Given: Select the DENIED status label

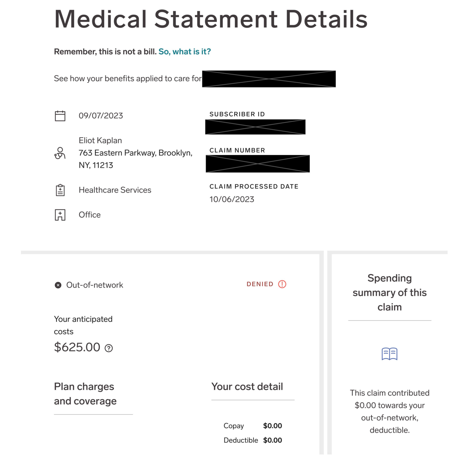Looking at the screenshot, I should coord(260,284).
